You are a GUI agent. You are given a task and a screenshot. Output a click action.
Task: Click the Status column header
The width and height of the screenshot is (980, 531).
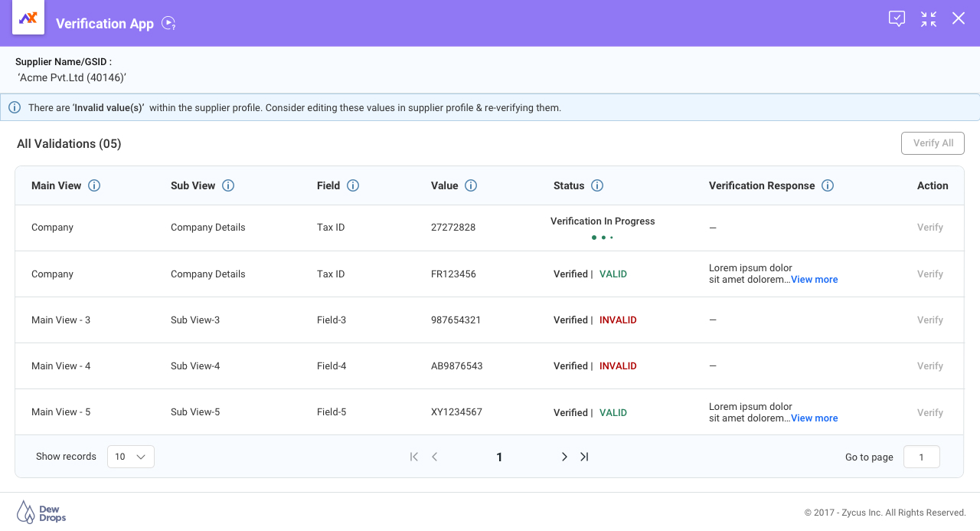pos(569,185)
